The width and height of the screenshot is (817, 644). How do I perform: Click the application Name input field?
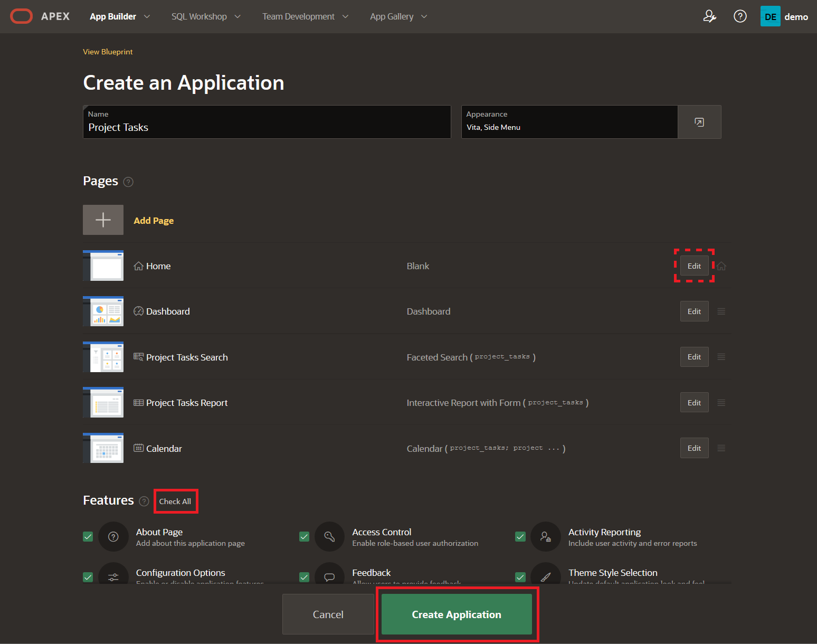(267, 127)
